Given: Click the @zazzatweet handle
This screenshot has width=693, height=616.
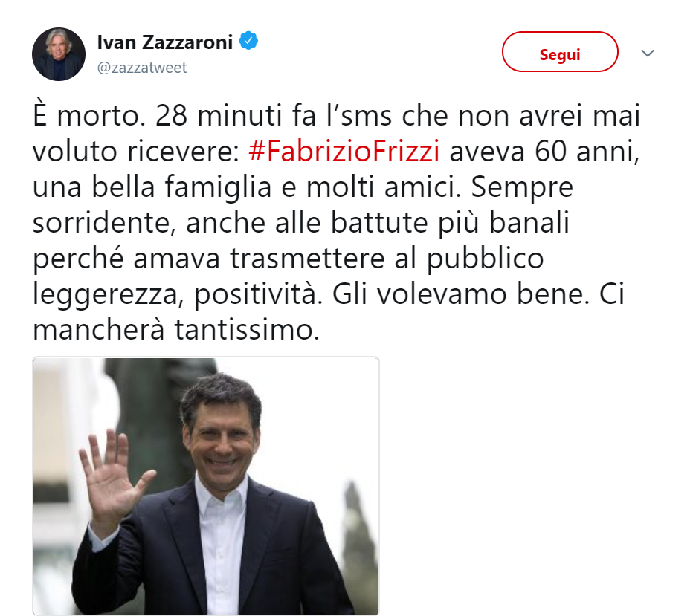Looking at the screenshot, I should point(142,68).
